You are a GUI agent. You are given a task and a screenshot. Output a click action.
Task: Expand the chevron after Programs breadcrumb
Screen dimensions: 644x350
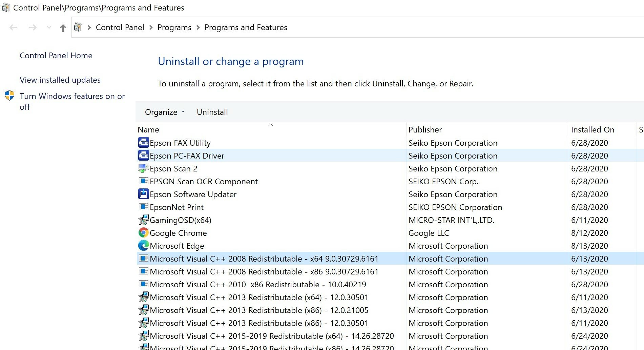(x=198, y=27)
